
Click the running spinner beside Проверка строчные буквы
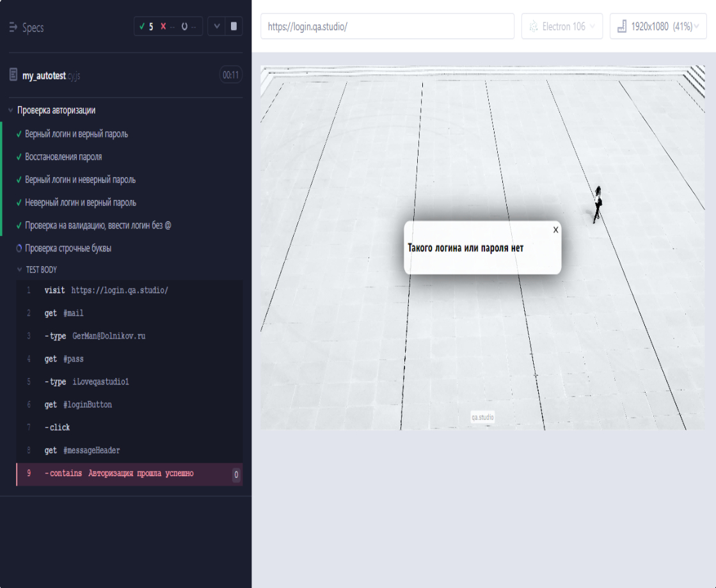coord(19,248)
